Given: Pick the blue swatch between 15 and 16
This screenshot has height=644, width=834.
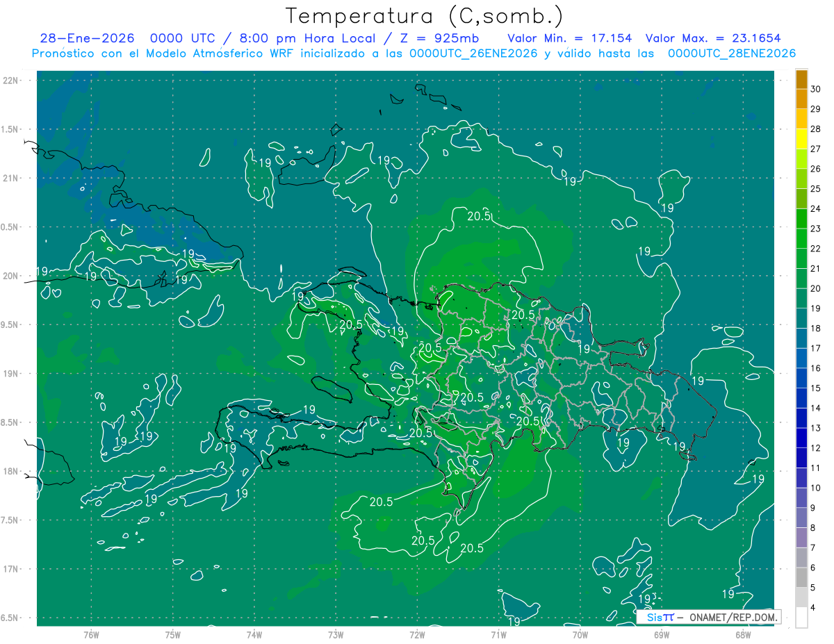Looking at the screenshot, I should 801,378.
